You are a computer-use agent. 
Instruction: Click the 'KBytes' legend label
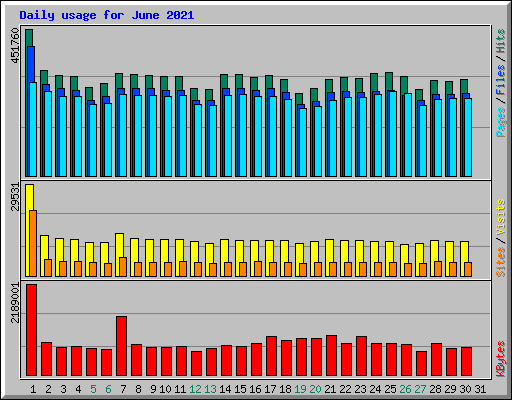tap(501, 359)
